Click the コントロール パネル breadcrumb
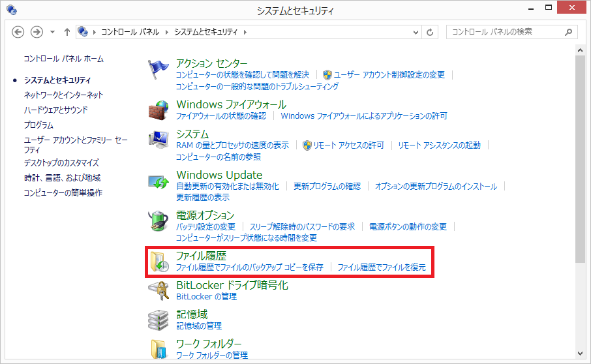This screenshot has height=364, width=591. coord(130,32)
